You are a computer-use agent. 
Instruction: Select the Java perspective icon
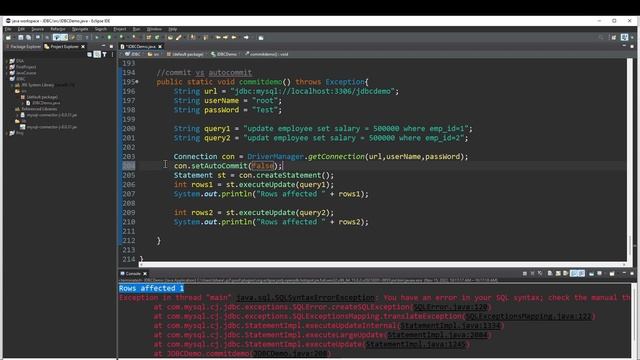pyautogui.click(x=624, y=38)
